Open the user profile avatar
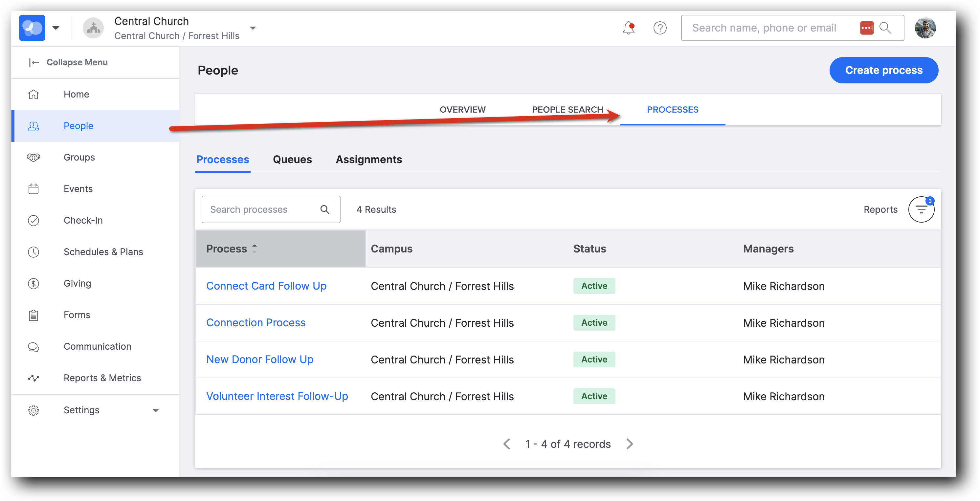Viewport: 980px width, 501px height. click(x=925, y=28)
